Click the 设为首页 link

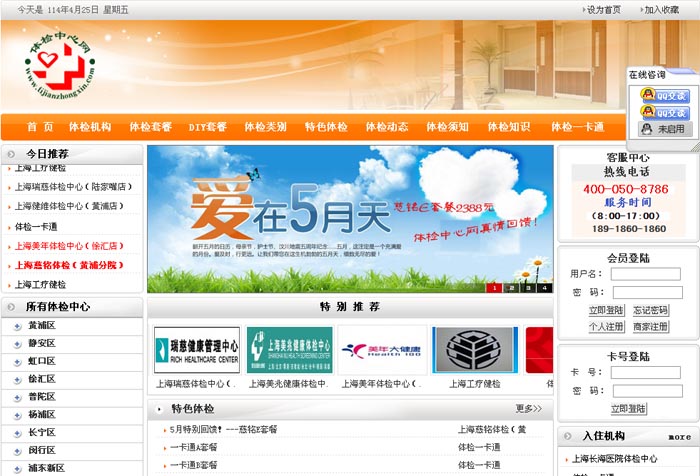603,10
